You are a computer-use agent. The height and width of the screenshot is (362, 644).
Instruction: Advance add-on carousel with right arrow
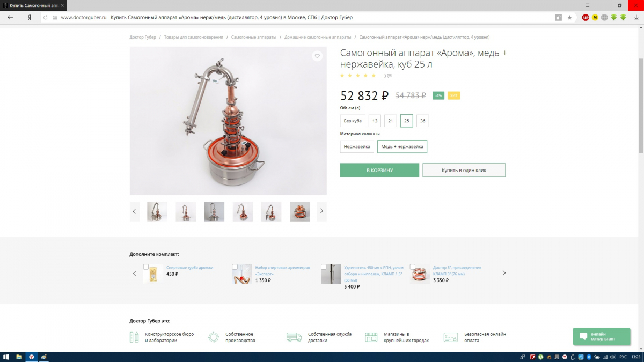coord(504,273)
